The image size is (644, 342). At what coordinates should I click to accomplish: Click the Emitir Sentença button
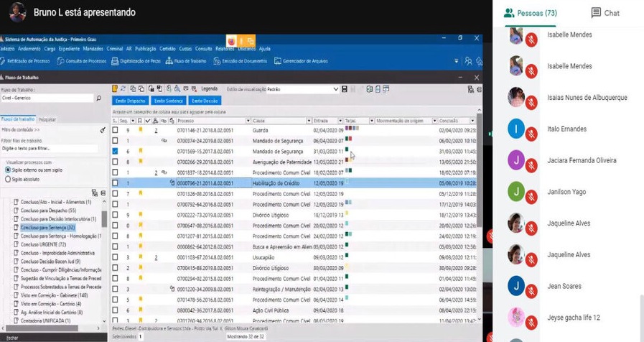169,101
